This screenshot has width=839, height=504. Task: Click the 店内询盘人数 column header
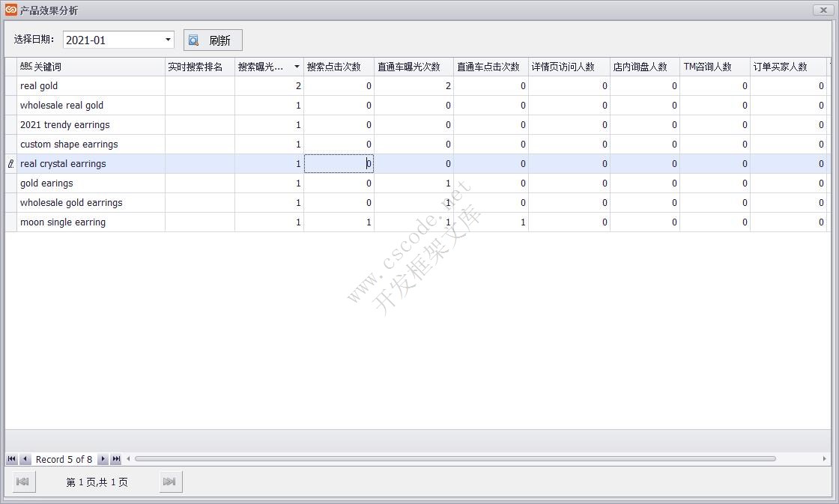tap(645, 67)
